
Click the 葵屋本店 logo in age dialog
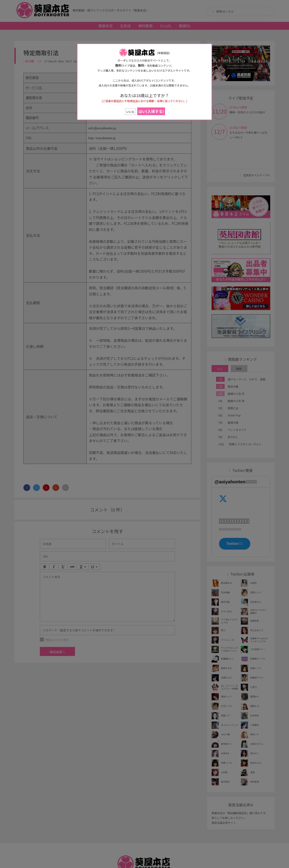click(x=137, y=53)
